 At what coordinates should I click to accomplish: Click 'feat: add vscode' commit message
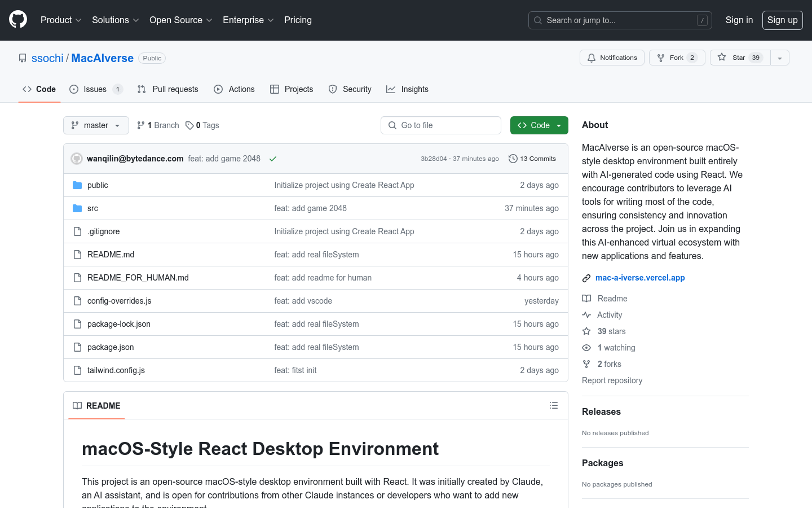point(303,301)
